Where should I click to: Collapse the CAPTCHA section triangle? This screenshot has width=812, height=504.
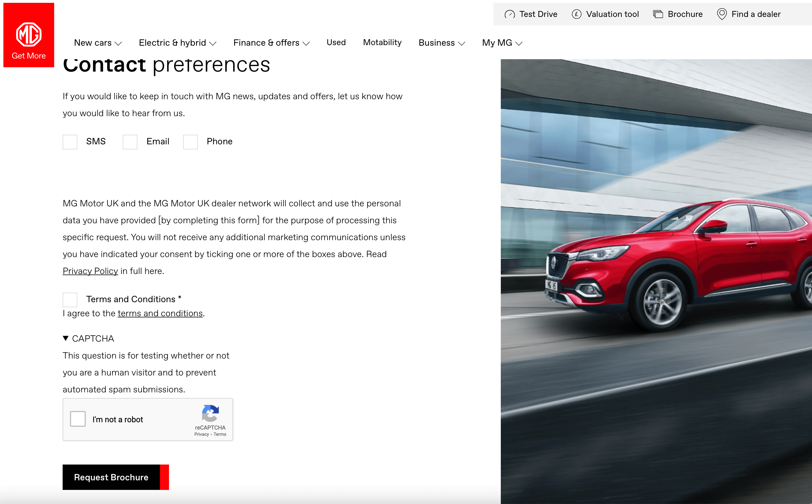pyautogui.click(x=66, y=339)
